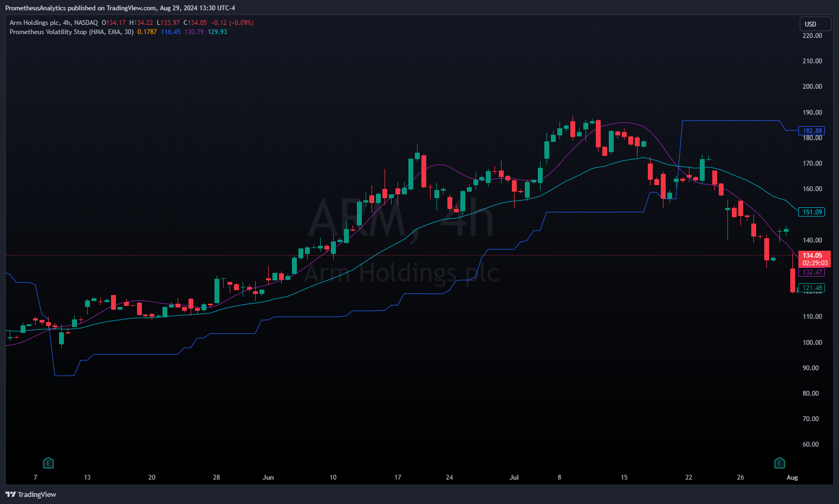Click the PrometheusAnalytics published header text

click(x=120, y=8)
